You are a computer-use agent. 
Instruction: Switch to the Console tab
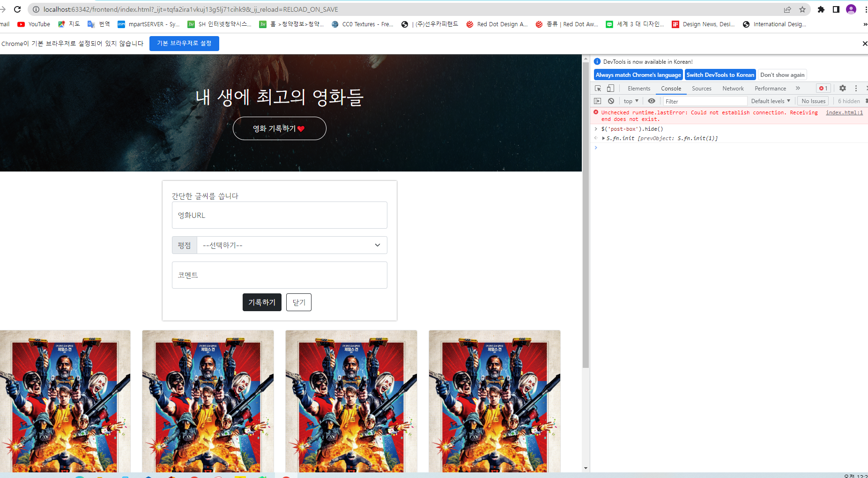point(671,88)
